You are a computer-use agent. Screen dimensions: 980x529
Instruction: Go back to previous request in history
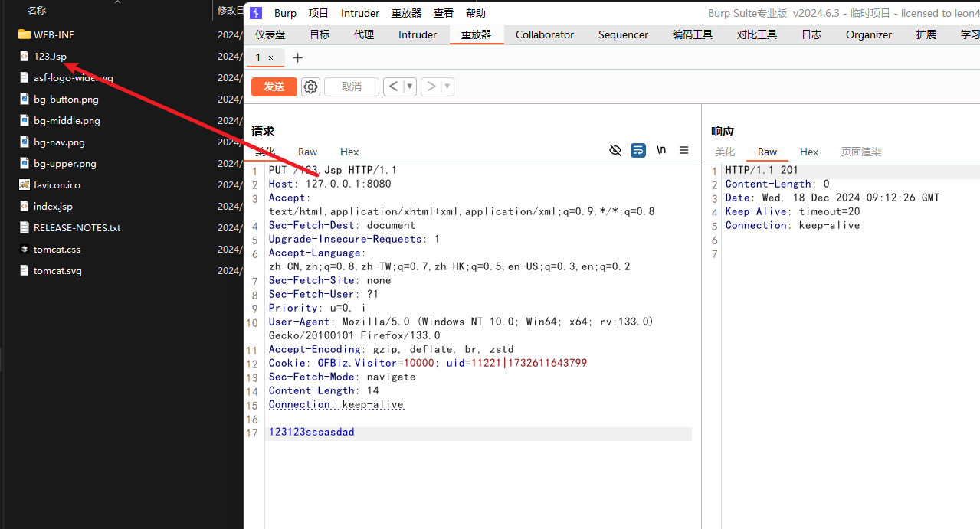coord(393,87)
